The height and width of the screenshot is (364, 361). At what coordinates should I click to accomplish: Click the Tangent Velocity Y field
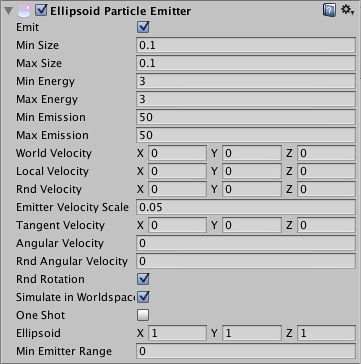point(252,225)
